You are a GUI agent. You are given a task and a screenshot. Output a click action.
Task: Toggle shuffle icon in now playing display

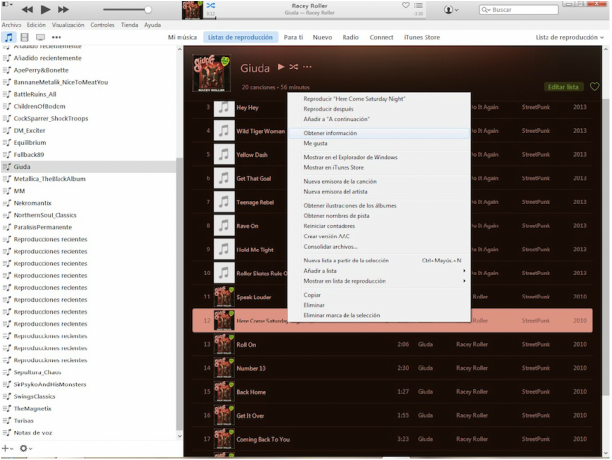point(211,5)
